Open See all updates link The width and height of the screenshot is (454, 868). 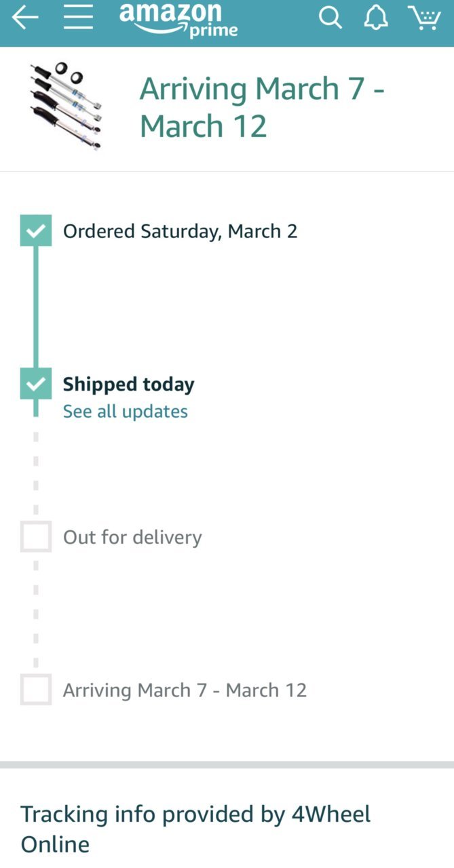pos(126,412)
